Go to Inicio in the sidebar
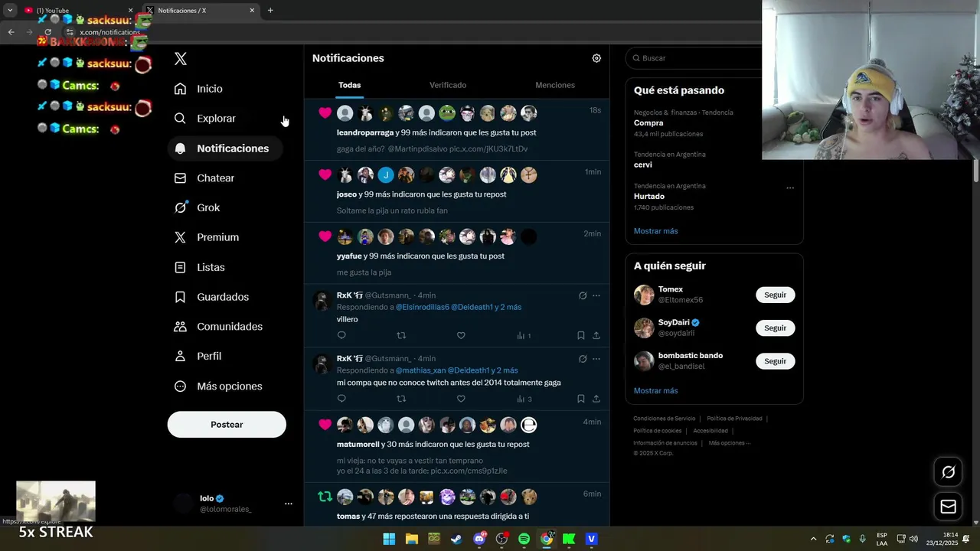Screen dimensions: 980x551 199,89
